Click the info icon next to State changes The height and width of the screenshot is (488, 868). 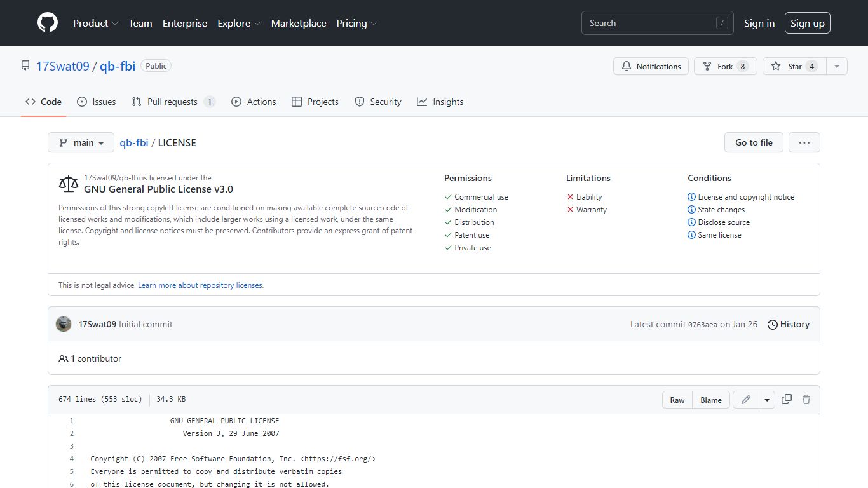[x=691, y=210]
